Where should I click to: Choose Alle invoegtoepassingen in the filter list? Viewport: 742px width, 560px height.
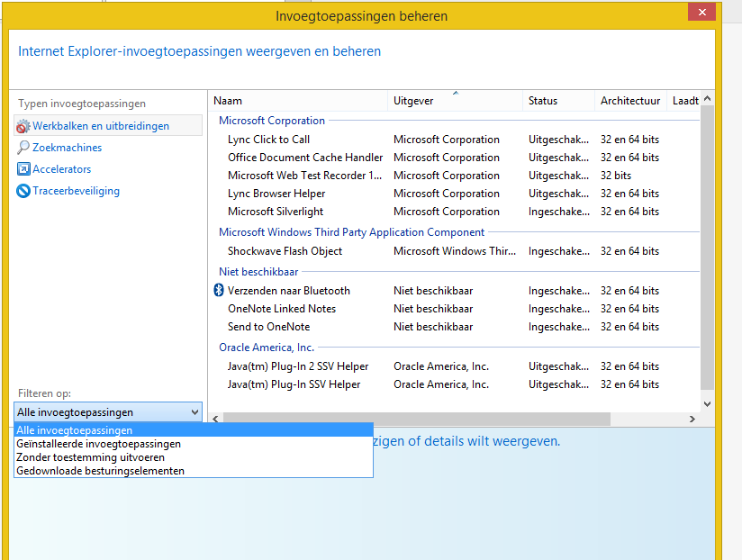pos(194,430)
